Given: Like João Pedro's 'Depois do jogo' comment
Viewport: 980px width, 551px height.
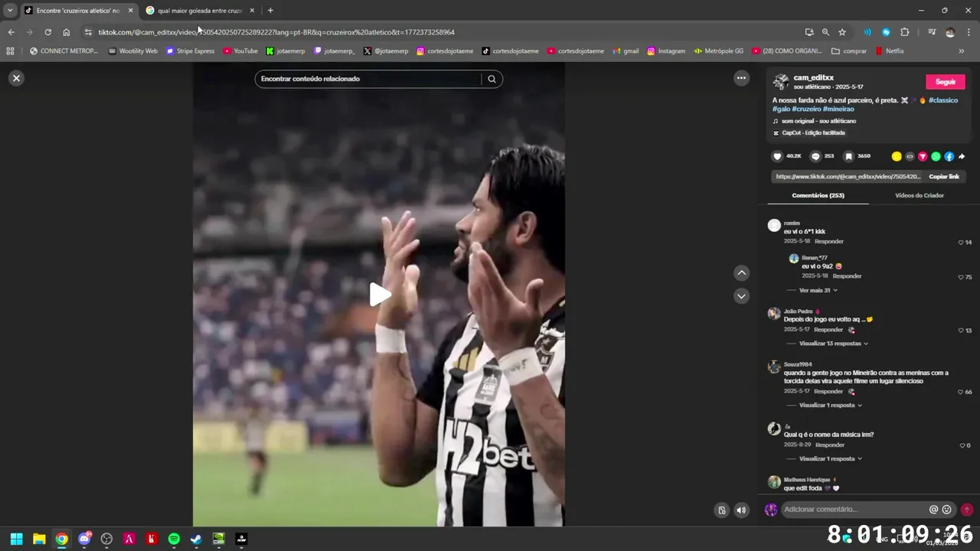Looking at the screenshot, I should (x=961, y=331).
